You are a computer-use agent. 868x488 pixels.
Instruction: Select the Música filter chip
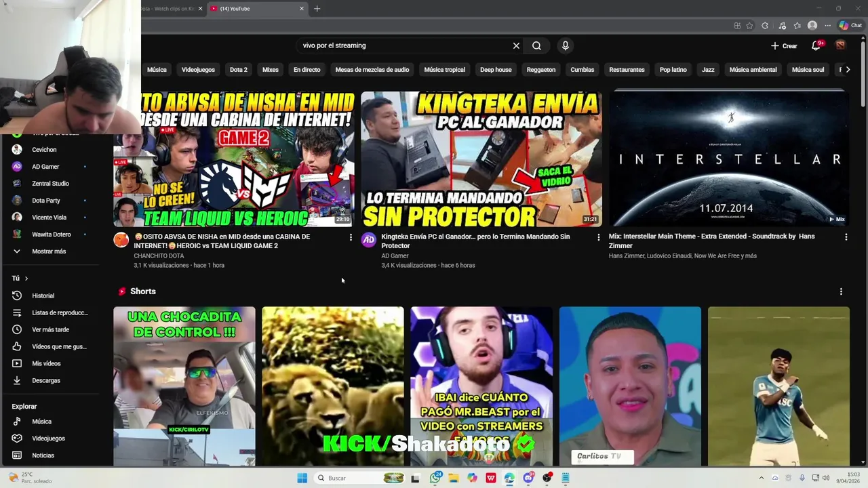pyautogui.click(x=157, y=69)
